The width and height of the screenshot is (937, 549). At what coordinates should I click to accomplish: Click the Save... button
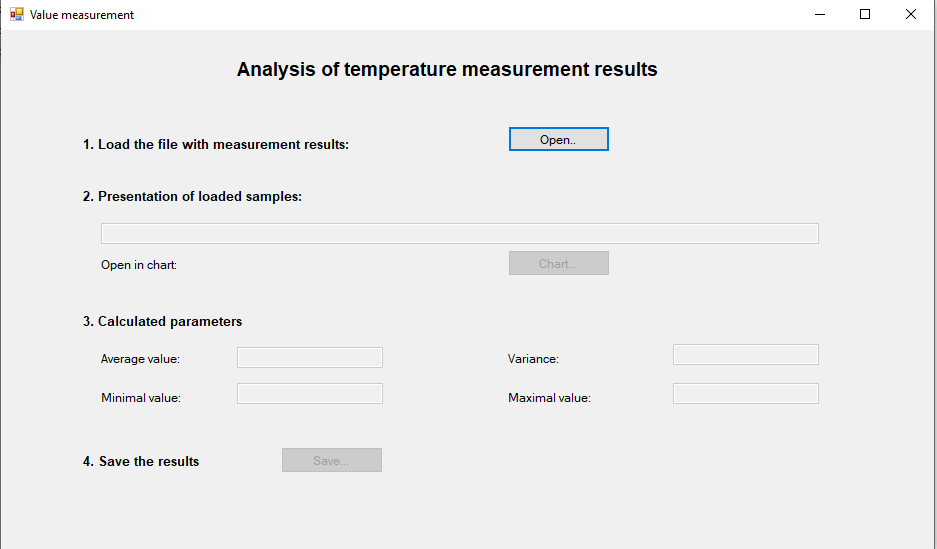[332, 461]
